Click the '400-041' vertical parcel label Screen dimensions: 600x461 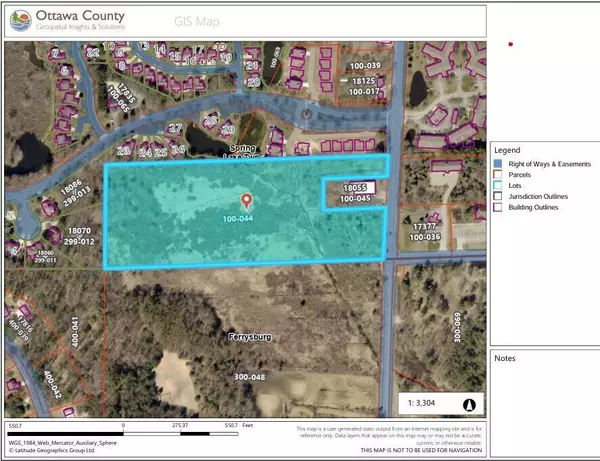click(x=75, y=332)
